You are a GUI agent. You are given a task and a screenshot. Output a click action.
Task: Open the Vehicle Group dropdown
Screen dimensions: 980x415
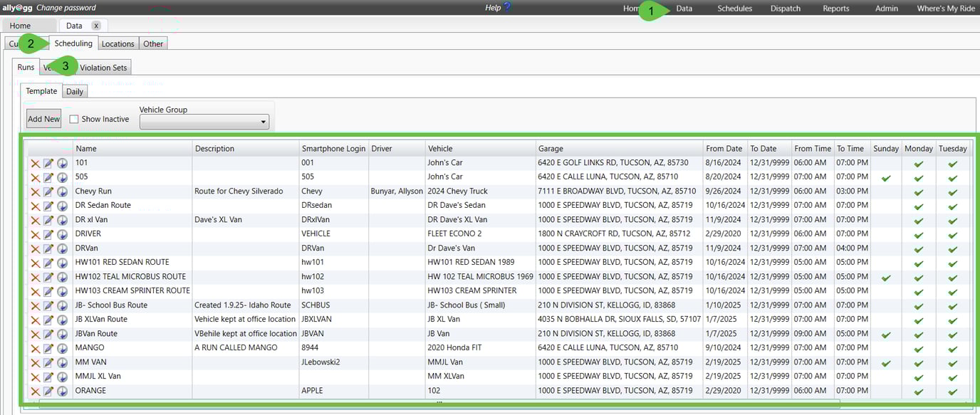pyautogui.click(x=263, y=121)
